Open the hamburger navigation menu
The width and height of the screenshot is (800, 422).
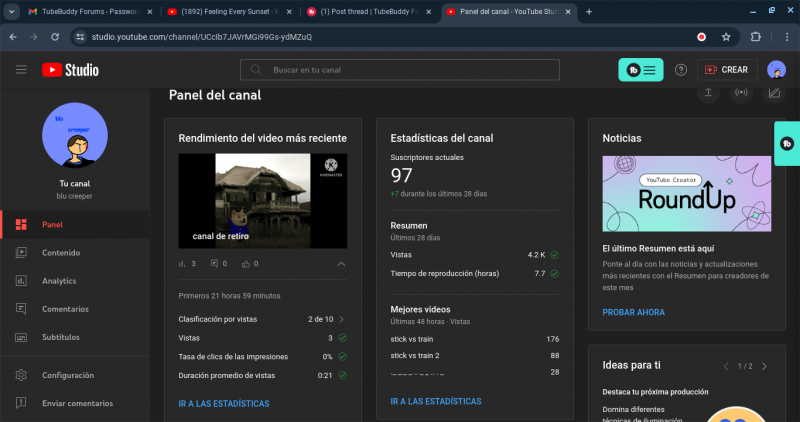point(21,70)
